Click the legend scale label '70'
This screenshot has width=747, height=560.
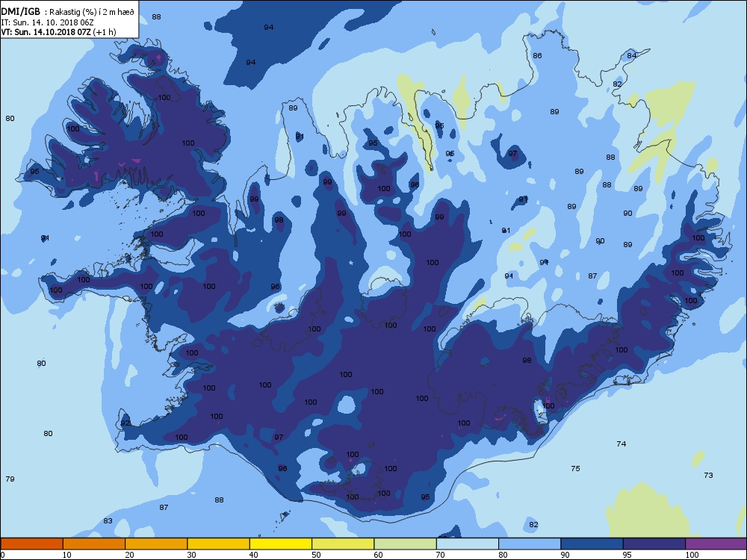coord(441,555)
